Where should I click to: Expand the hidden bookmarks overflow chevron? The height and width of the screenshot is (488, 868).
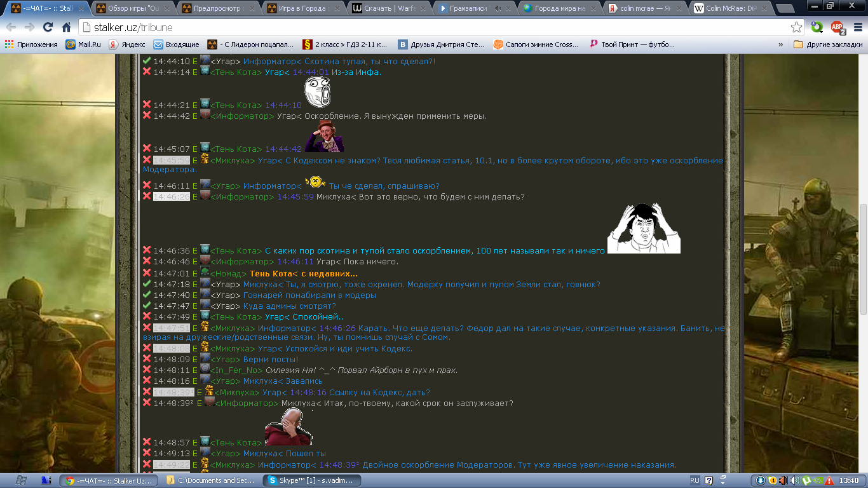pos(780,44)
